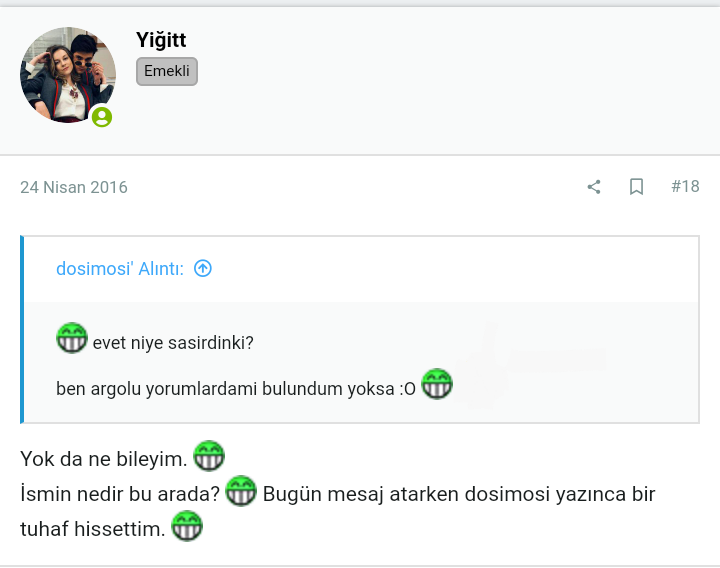
Task: Click the share icon on post #18
Action: click(594, 187)
